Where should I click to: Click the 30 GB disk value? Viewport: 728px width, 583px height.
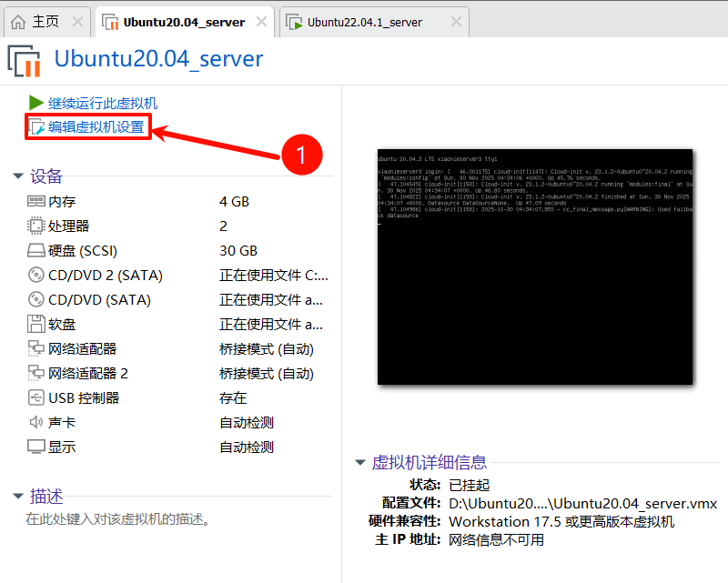point(238,251)
